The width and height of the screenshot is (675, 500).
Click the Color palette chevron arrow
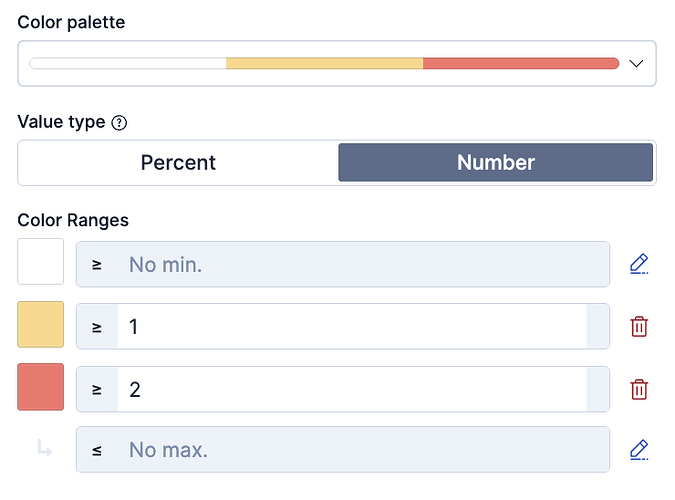pyautogui.click(x=637, y=64)
